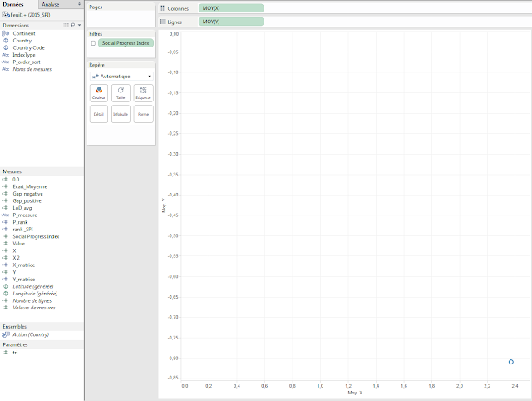The height and width of the screenshot is (401, 532).
Task: Select the Action (Country) set
Action: click(31, 334)
